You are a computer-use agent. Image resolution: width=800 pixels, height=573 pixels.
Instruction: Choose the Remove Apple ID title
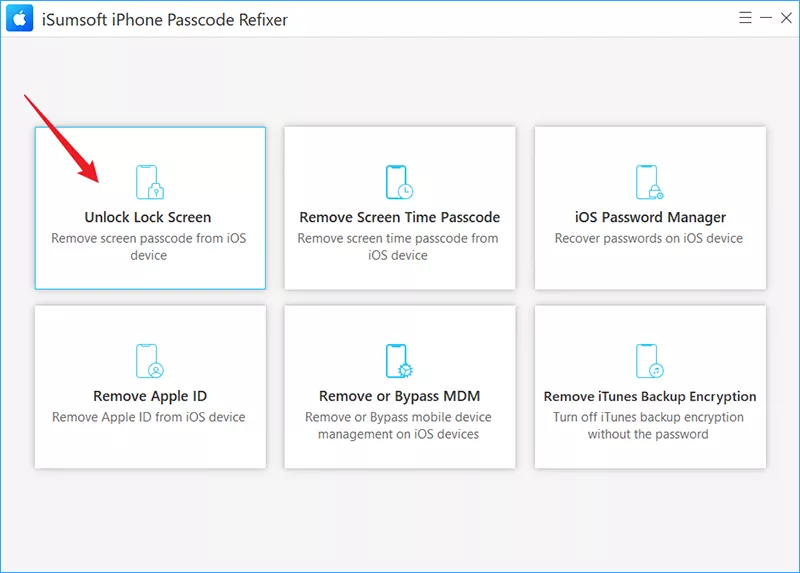tap(150, 396)
